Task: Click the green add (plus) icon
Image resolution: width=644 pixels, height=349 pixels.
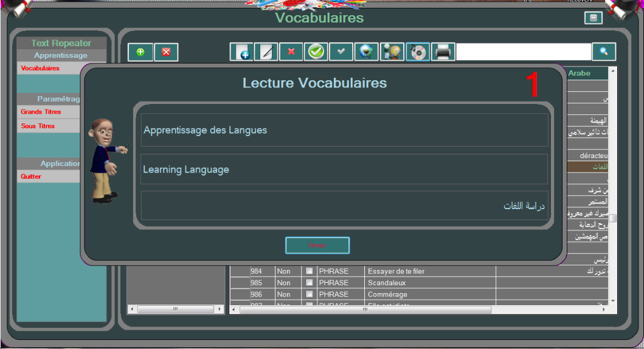Action: click(x=140, y=52)
